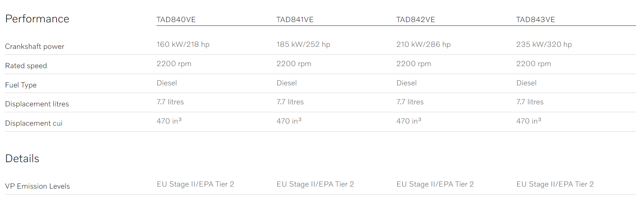
Task: Select the Details section heading
Action: [x=22, y=158]
